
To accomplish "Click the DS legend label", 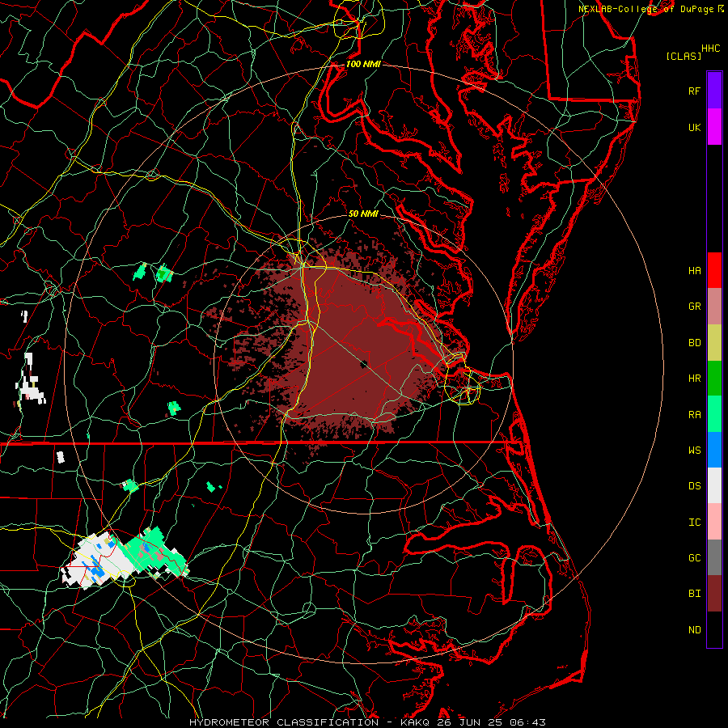I will click(x=694, y=485).
